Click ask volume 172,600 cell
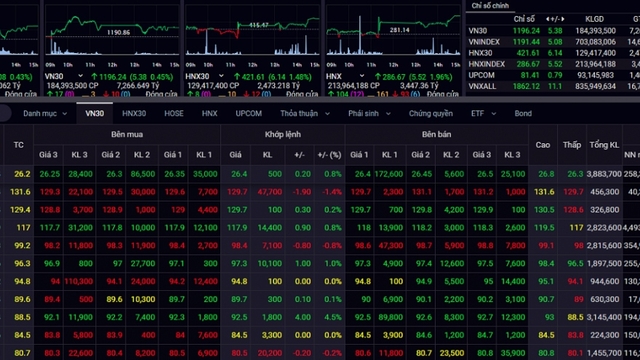The image size is (640, 360). [x=389, y=174]
